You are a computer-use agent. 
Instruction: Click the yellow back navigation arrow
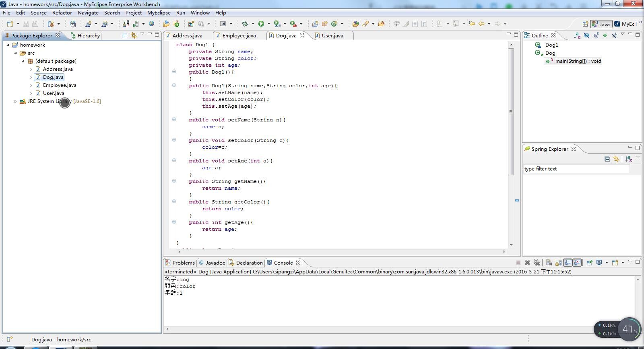(481, 24)
